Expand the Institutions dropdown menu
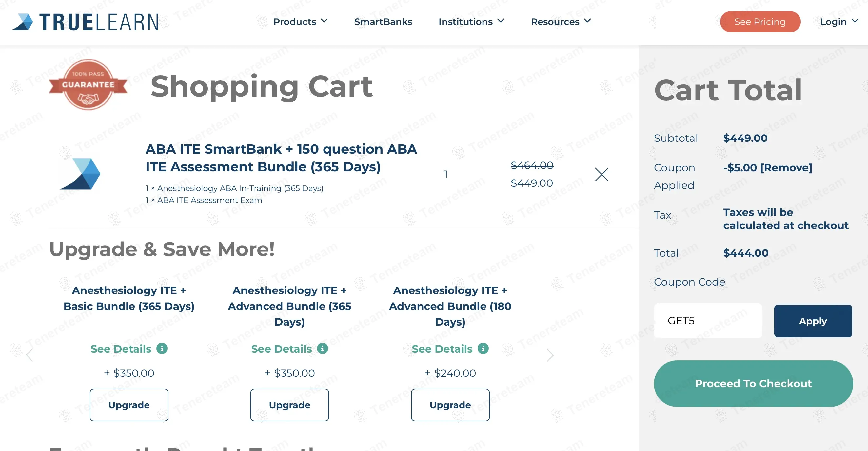The width and height of the screenshot is (868, 451). pos(471,22)
